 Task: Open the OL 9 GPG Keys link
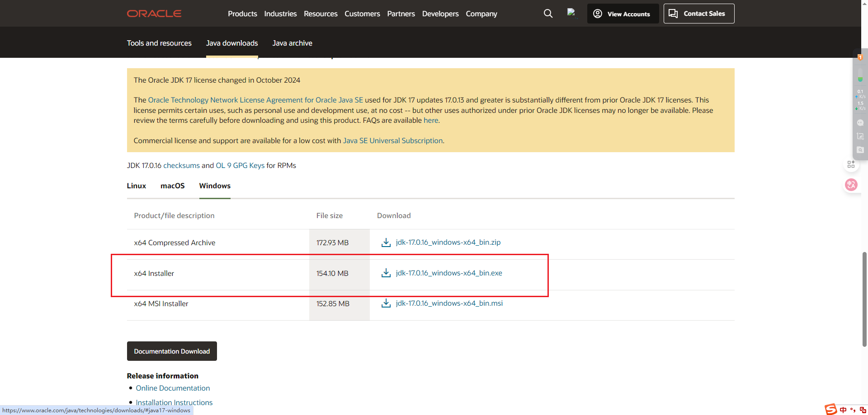click(x=240, y=165)
